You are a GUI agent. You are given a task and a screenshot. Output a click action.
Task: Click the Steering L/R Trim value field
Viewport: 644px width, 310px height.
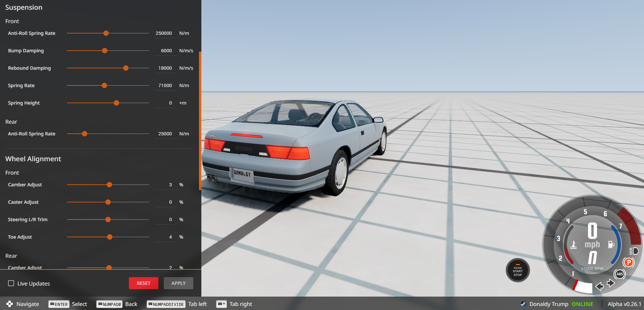[166, 220]
